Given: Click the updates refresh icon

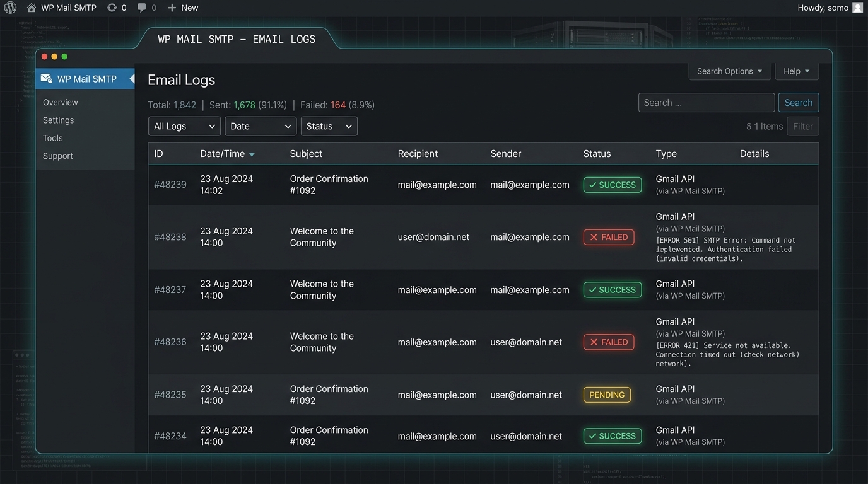Looking at the screenshot, I should (x=112, y=8).
